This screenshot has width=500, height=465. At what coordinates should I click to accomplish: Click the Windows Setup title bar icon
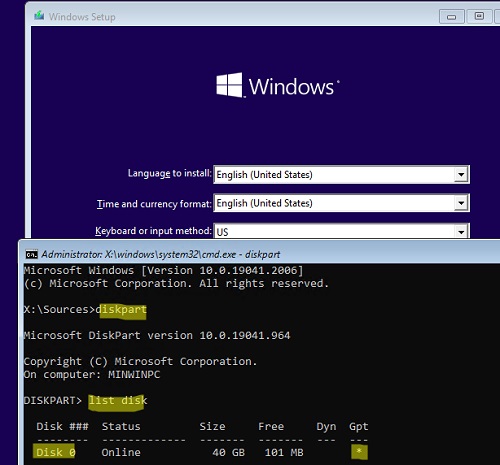[39, 16]
